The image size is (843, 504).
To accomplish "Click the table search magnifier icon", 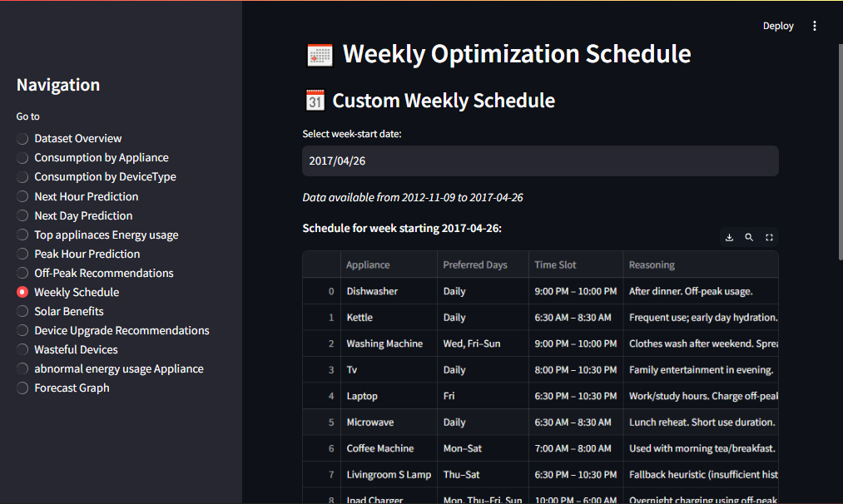I will pos(749,238).
